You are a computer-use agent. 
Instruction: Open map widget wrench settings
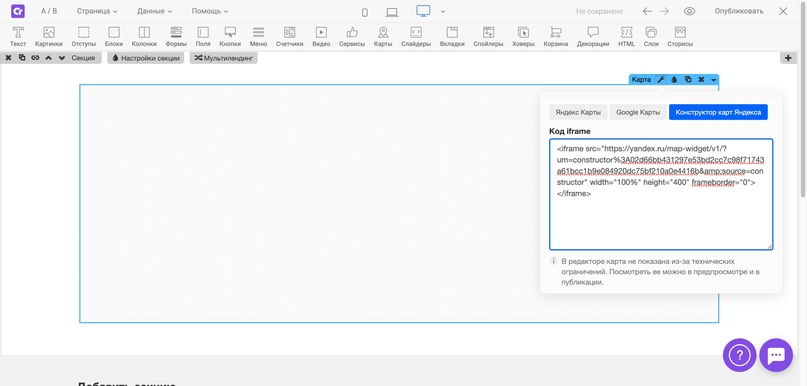661,80
